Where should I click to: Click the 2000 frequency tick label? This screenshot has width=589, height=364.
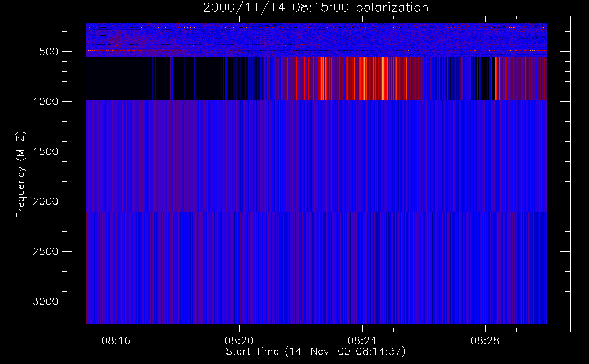pyautogui.click(x=46, y=202)
